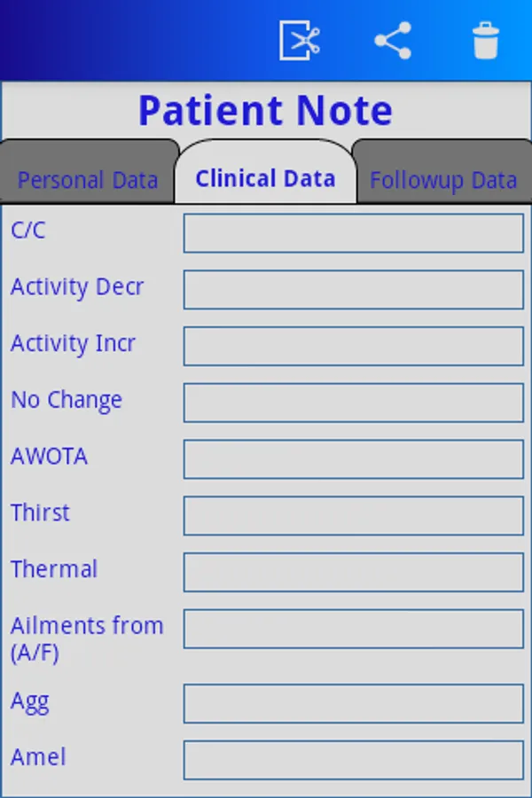Select the No Change text field

point(353,403)
